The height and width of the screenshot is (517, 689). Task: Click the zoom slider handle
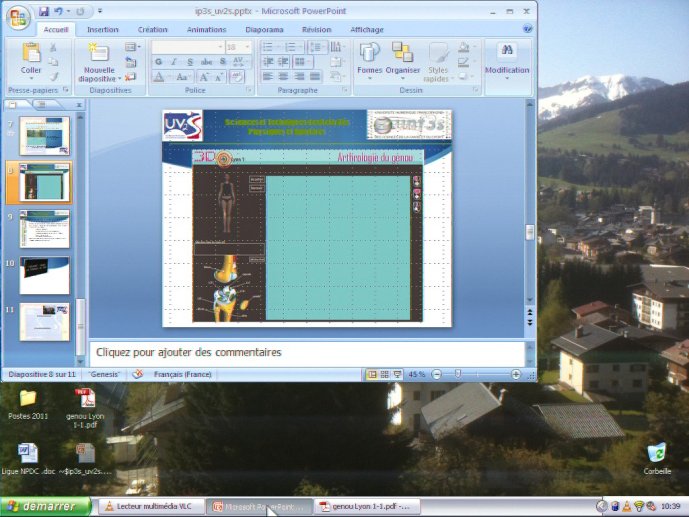tap(457, 374)
